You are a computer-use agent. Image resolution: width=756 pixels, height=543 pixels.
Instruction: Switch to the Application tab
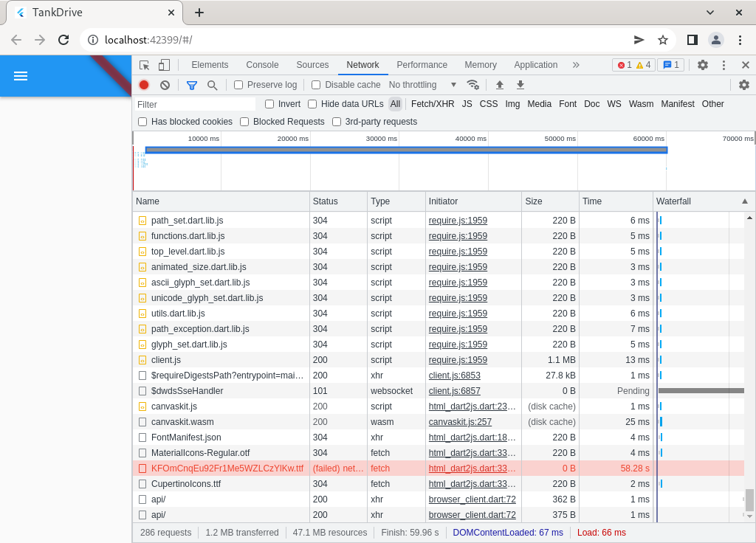click(536, 65)
